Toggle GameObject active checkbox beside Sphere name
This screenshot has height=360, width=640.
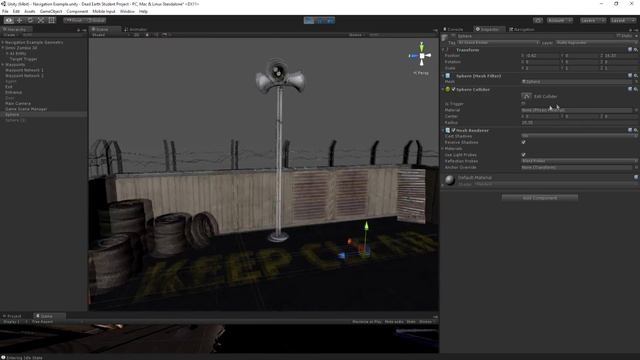[453, 36]
